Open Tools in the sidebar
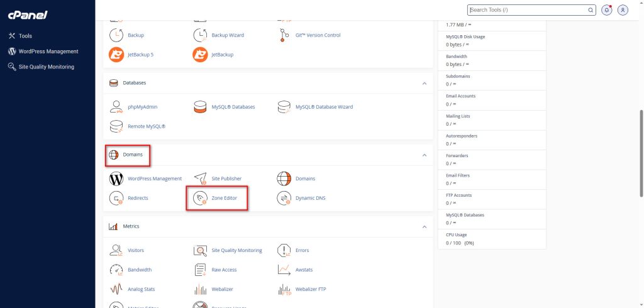644x308 pixels. (25, 36)
